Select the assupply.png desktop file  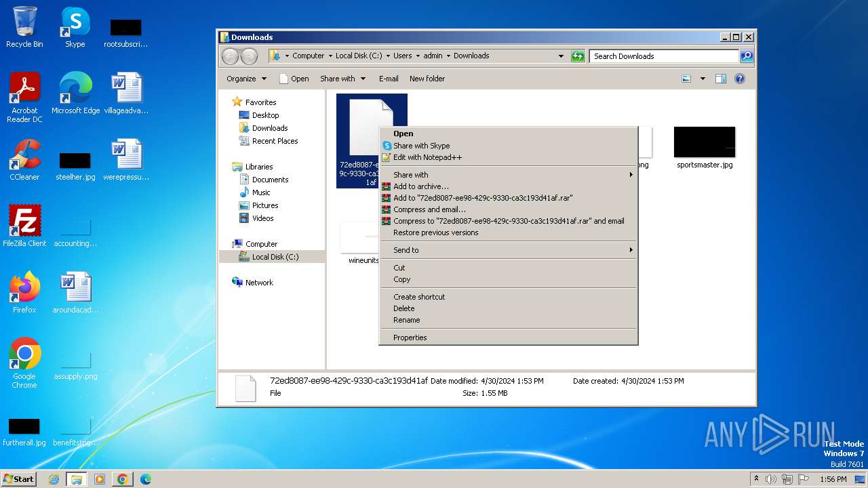click(x=75, y=366)
